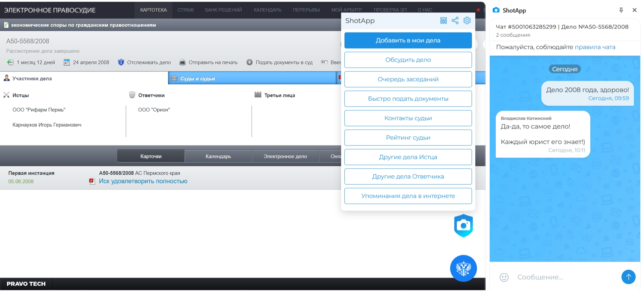Click Подать документы в суд
This screenshot has width=644, height=291.
(x=280, y=62)
